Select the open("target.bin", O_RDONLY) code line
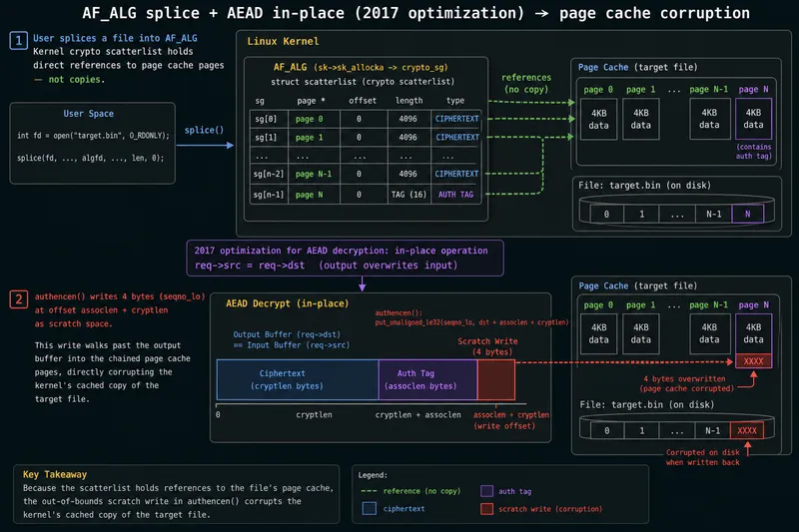799x532 pixels. (93, 136)
